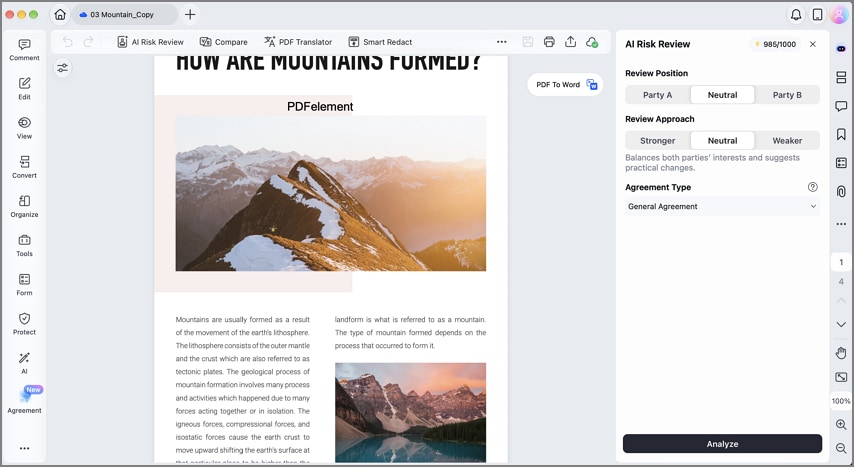Click the PDF To Word button

(566, 84)
